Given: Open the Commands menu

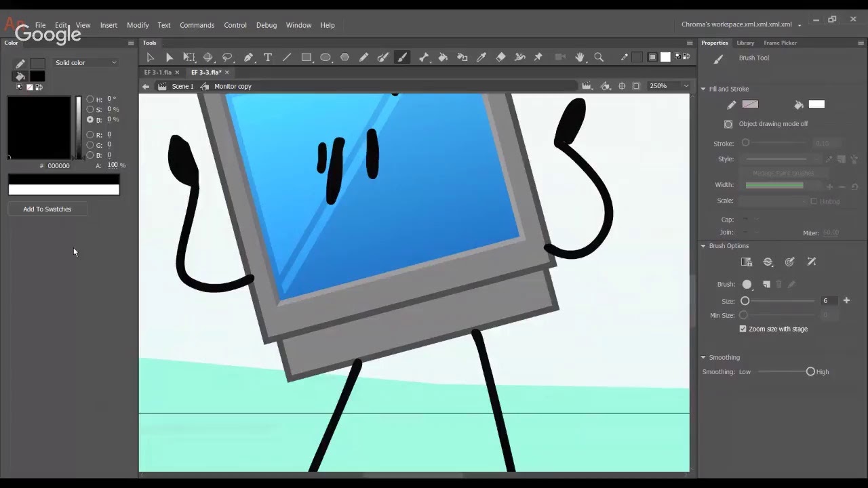Looking at the screenshot, I should (x=197, y=25).
